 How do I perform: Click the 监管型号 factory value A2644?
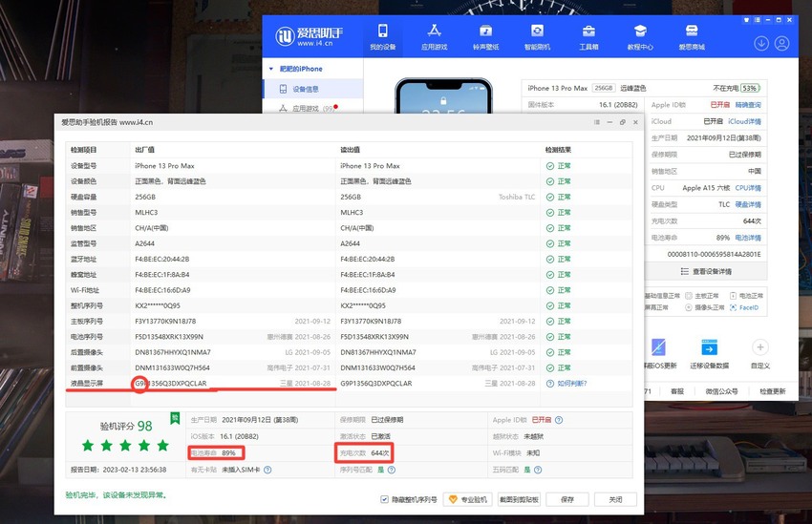click(144, 243)
